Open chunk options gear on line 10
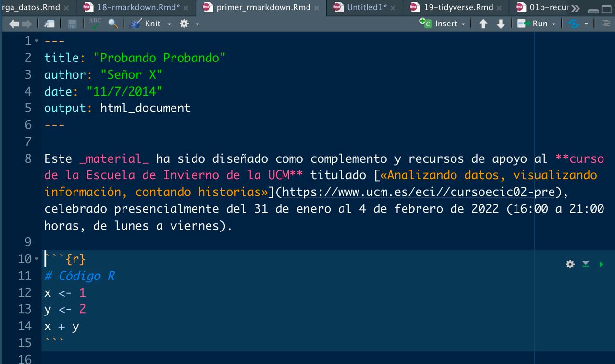Screen dimensions: 615x364 (570, 264)
